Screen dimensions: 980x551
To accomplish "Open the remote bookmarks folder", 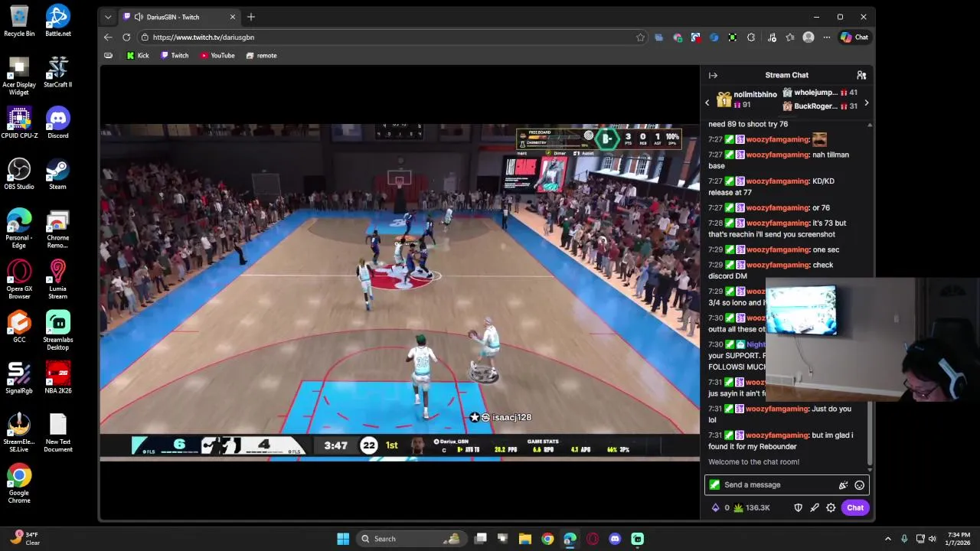I will click(261, 55).
